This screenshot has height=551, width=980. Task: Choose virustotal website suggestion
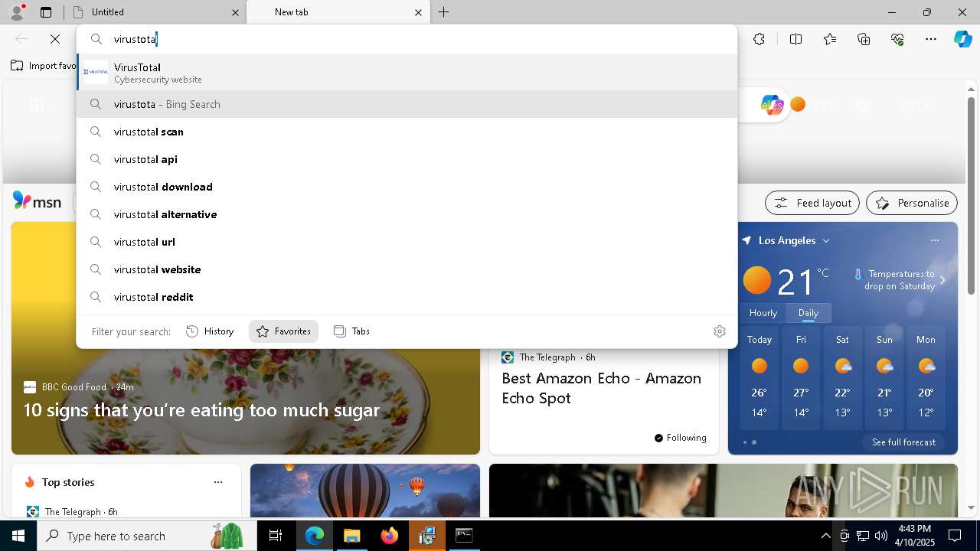(407, 269)
